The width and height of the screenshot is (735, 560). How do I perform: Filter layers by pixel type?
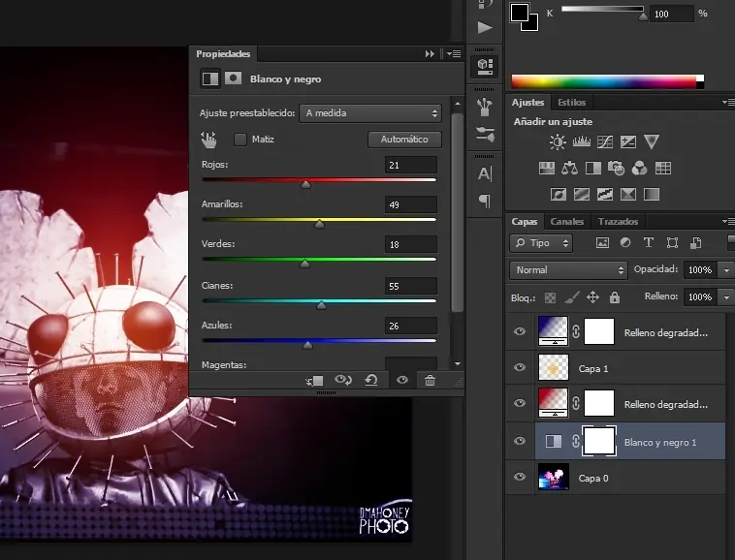[x=602, y=242]
